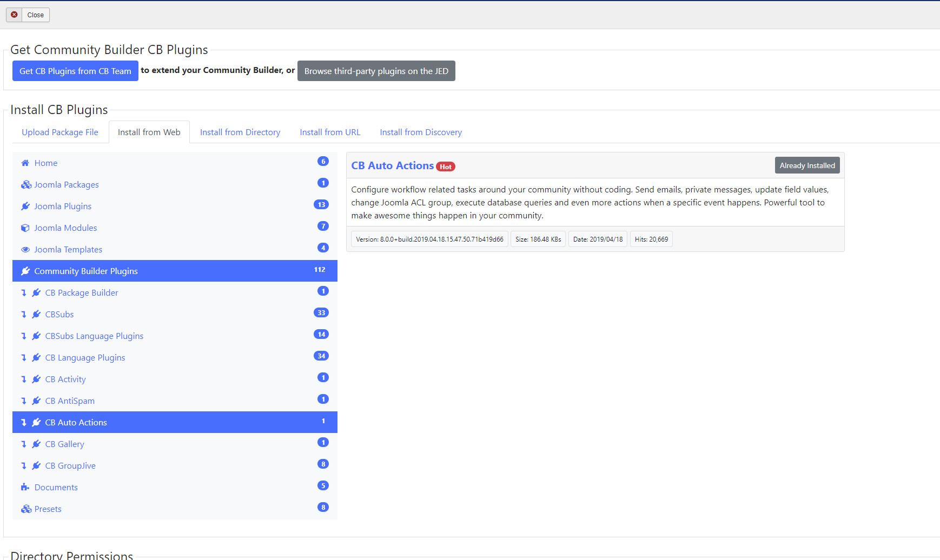Click the Documents puzzle icon
Image resolution: width=940 pixels, height=560 pixels.
point(25,487)
